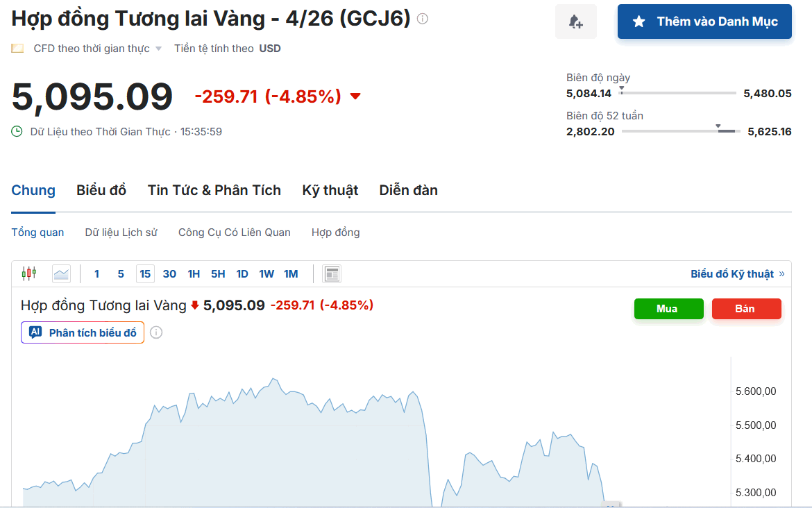Click the flag icon beside CFD label
The image size is (812, 508).
coord(17,49)
